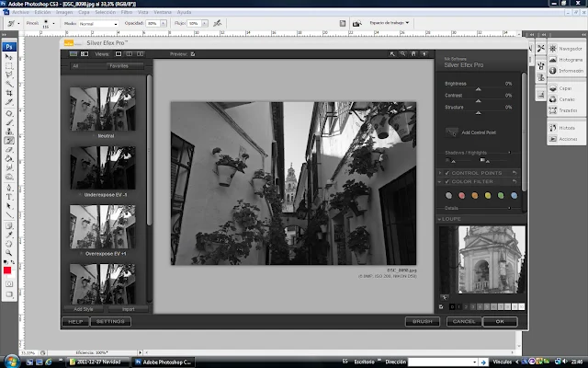Switch to single image view

pos(119,54)
